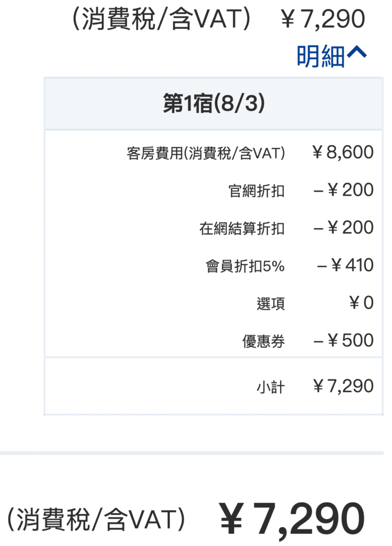Select the 優惠券 coupon label

click(265, 340)
